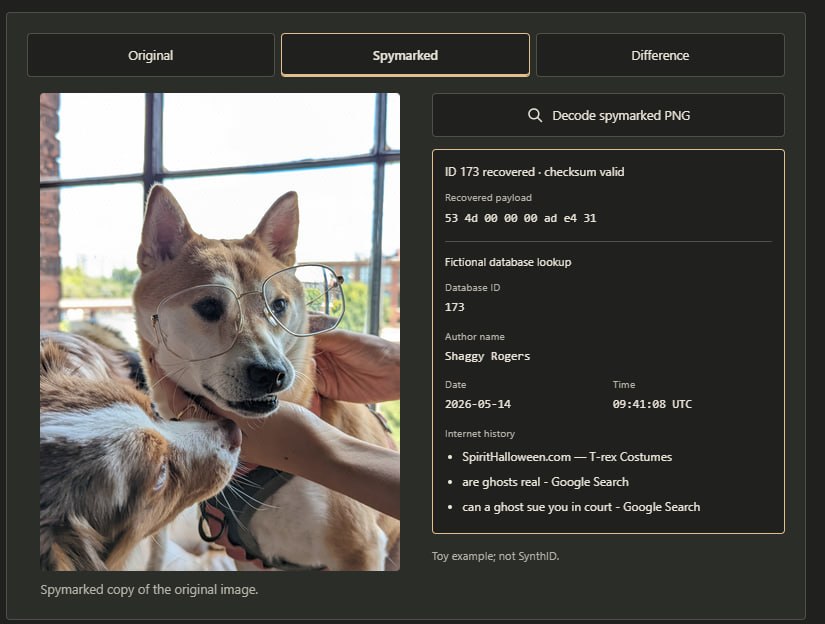Open the Difference tab
Viewport: 825px width, 624px height.
[x=660, y=55]
